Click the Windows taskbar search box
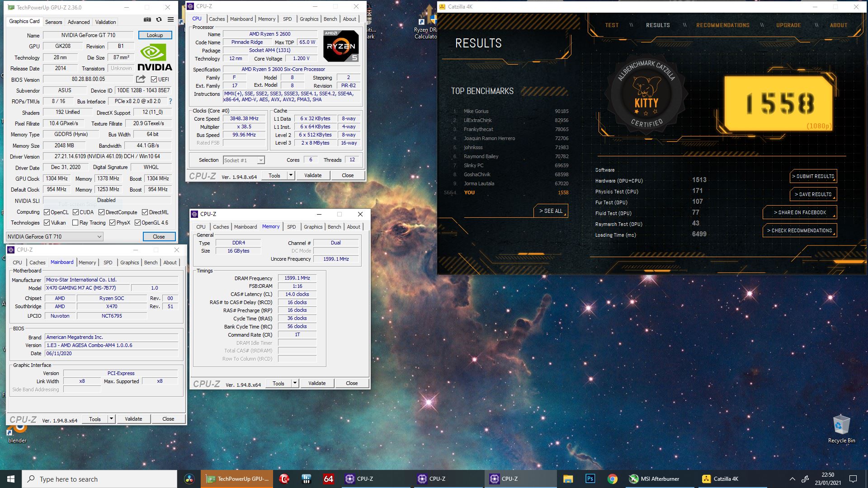The image size is (868, 488). (99, 479)
